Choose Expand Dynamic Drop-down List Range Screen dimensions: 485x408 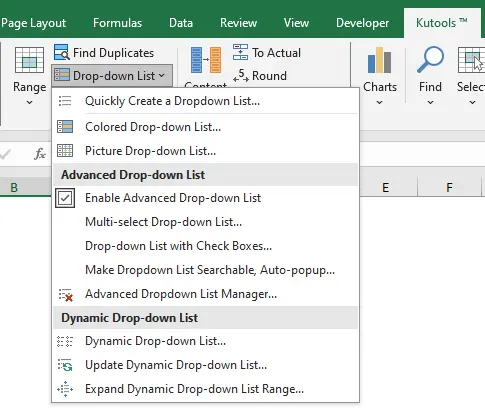coord(206,389)
